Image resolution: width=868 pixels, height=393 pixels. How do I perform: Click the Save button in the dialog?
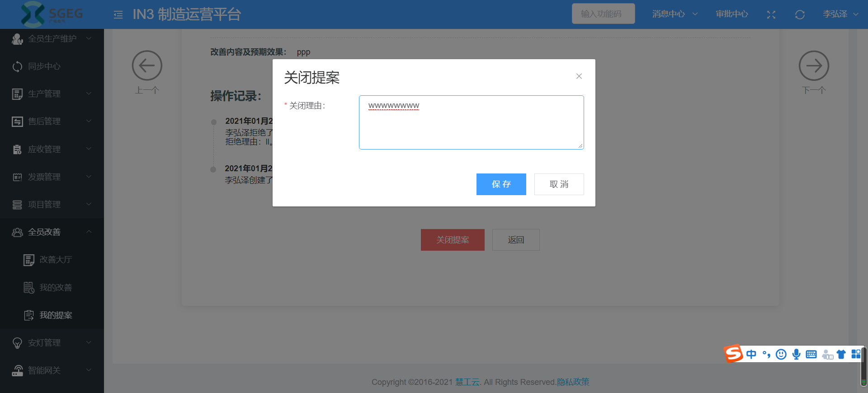tap(501, 184)
